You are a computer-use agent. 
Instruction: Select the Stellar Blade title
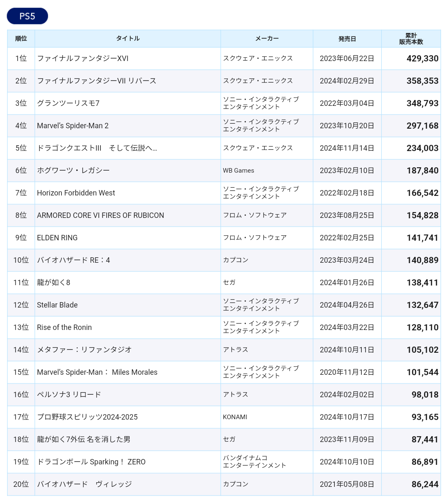click(x=57, y=305)
